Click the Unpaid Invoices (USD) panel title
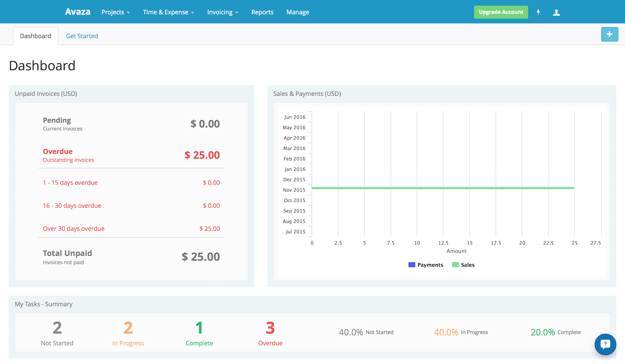The width and height of the screenshot is (625, 364). [x=46, y=94]
